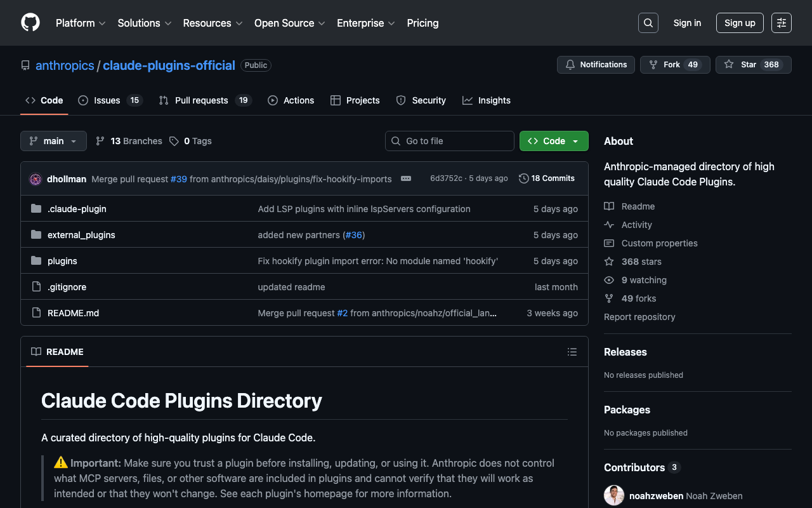
Task: Open dhollman's avatar in commit row
Action: coord(36,179)
